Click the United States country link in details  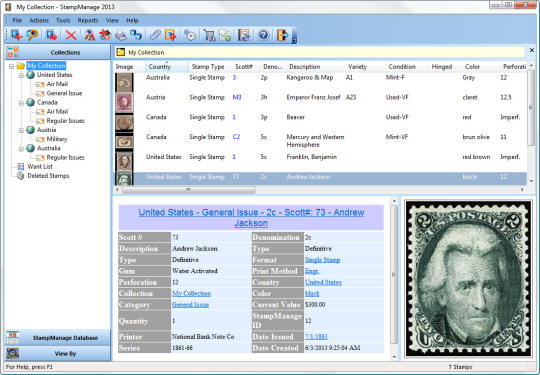click(x=323, y=282)
